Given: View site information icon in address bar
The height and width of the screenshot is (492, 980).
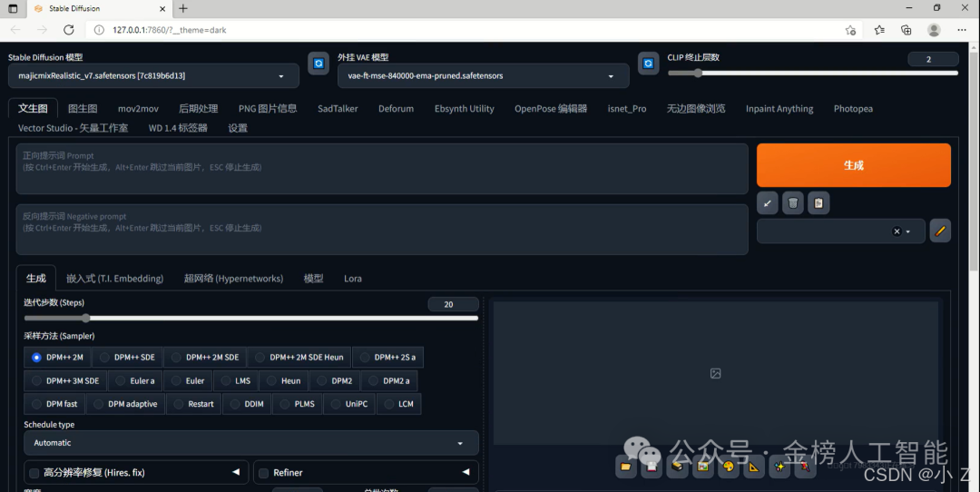Looking at the screenshot, I should 99,30.
